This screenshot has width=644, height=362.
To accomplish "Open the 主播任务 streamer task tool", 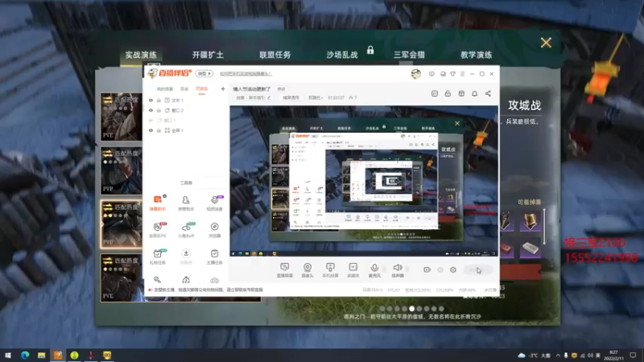I will tap(214, 257).
